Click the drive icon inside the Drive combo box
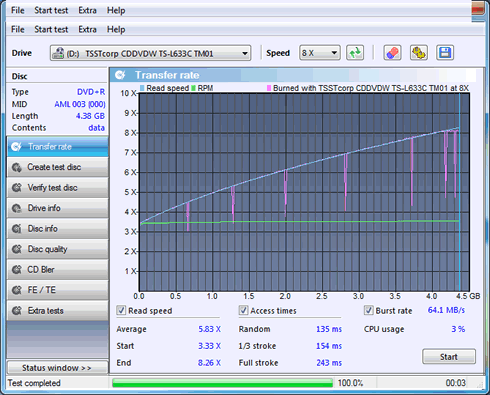Viewport: 490px width, 395px height. pyautogui.click(x=58, y=53)
